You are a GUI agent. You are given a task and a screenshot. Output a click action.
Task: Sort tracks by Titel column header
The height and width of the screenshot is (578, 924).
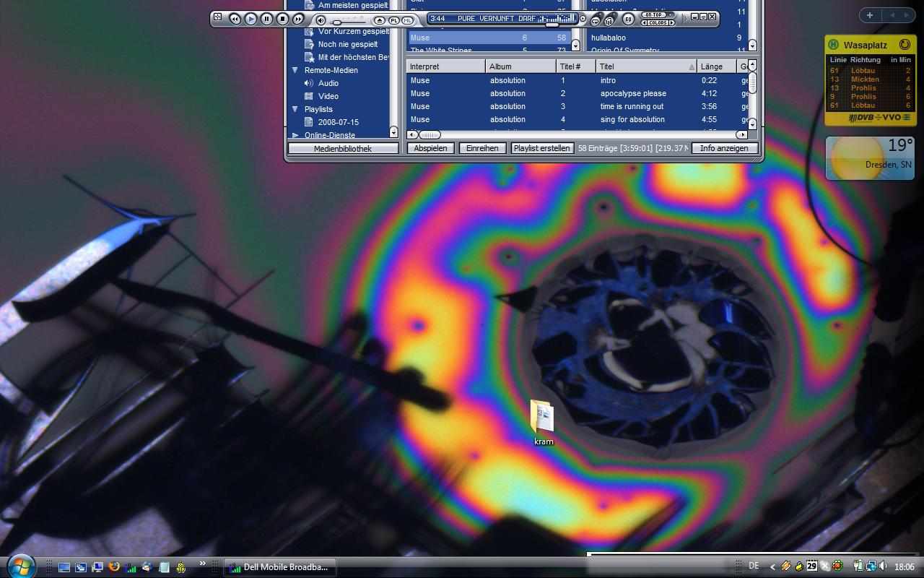click(646, 66)
